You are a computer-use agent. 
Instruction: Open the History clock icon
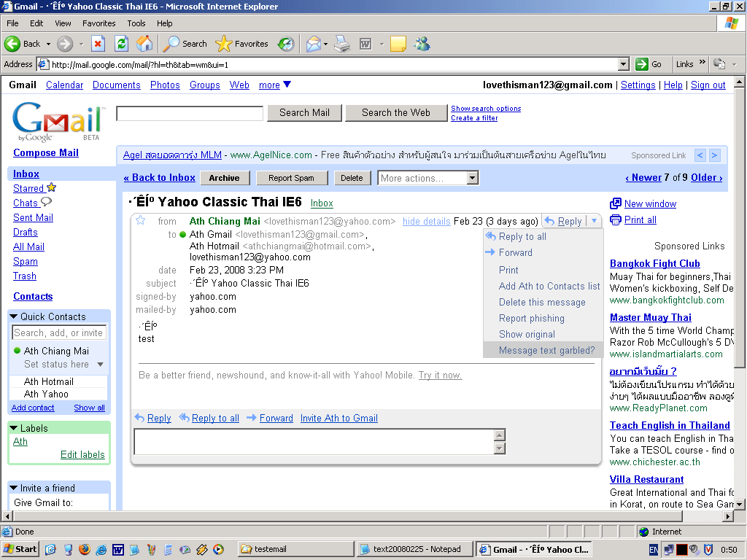286,44
